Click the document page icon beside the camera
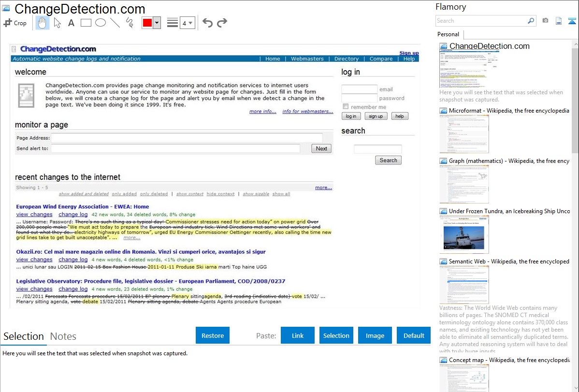Viewport: 579px width, 392px height. (559, 21)
